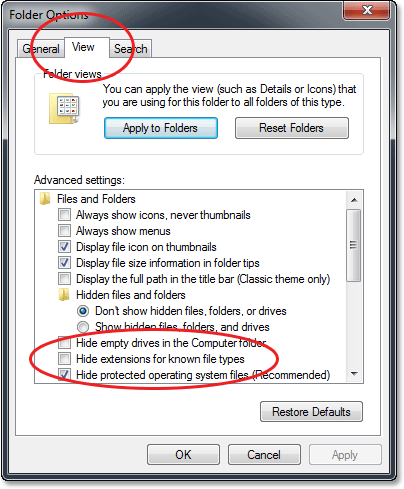Open the Search tab

click(x=131, y=49)
